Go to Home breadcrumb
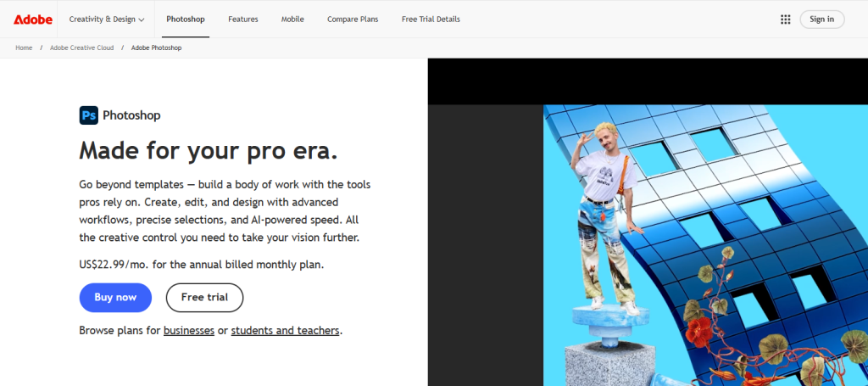This screenshot has height=386, width=868. tap(24, 48)
